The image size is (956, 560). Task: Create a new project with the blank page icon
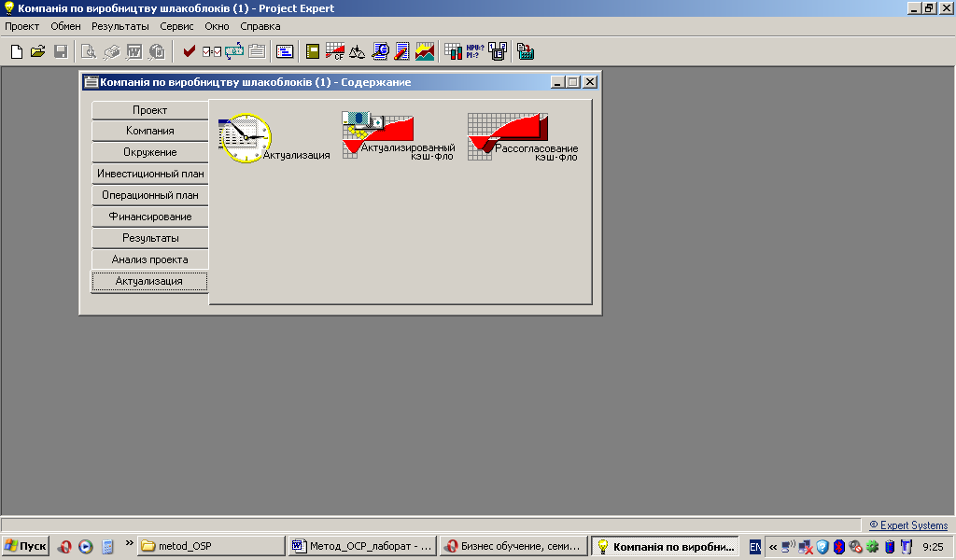coord(17,51)
